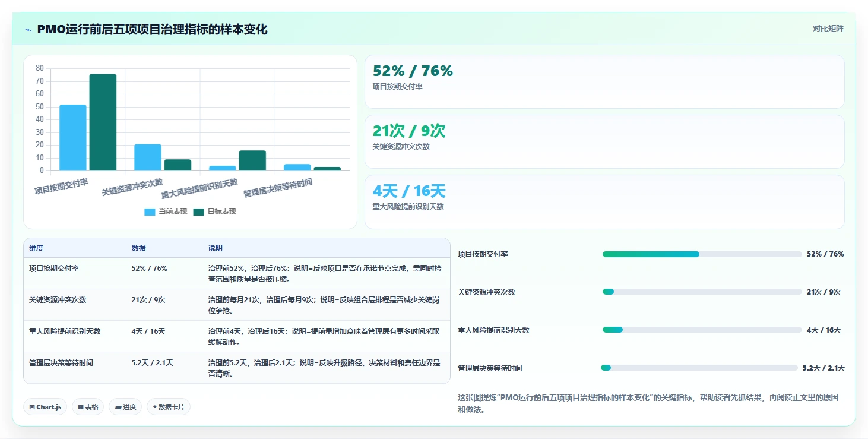The image size is (868, 439).
Task: Click the 数据卡片 tag
Action: (169, 407)
